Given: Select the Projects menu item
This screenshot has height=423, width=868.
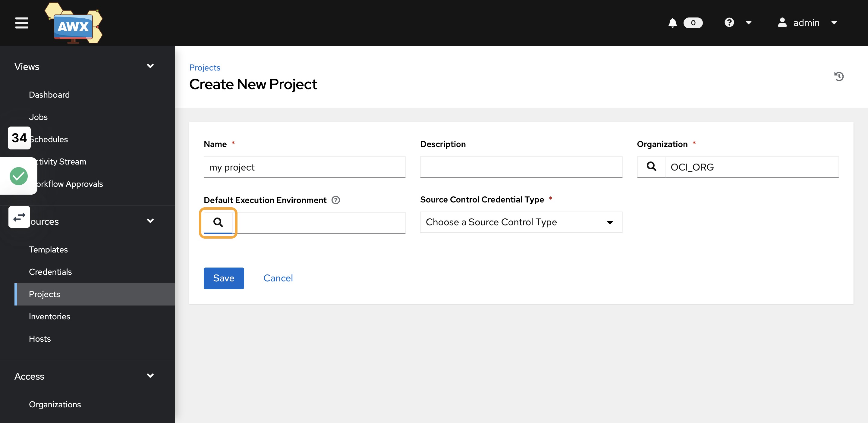Looking at the screenshot, I should click(44, 294).
